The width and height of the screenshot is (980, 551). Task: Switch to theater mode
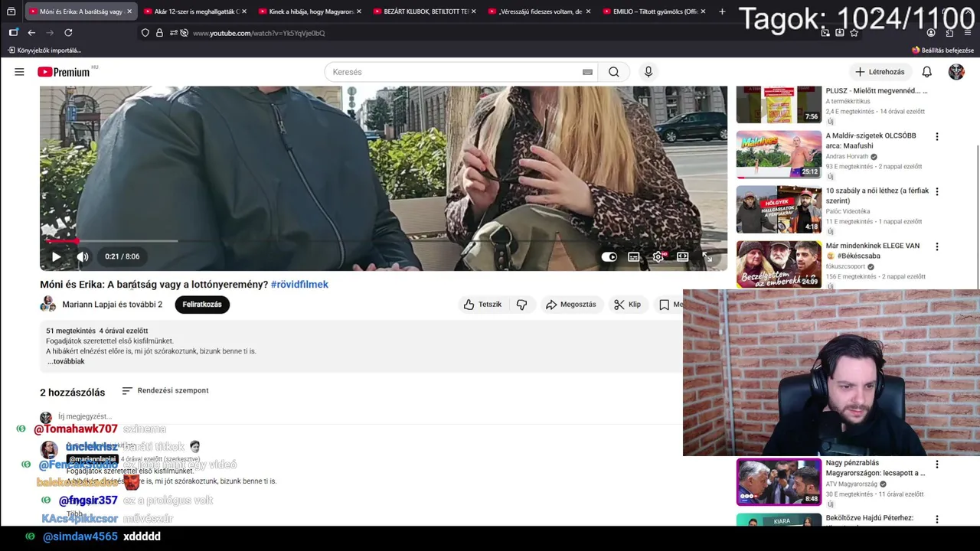pyautogui.click(x=683, y=256)
